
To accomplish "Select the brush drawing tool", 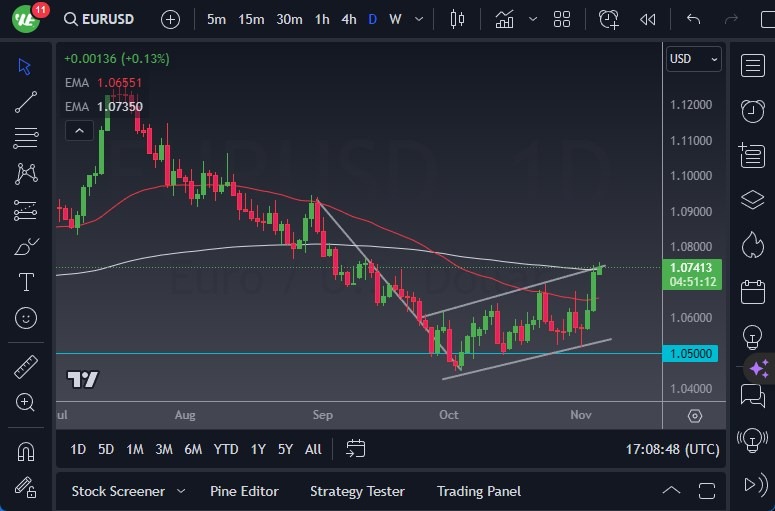I will (x=27, y=246).
